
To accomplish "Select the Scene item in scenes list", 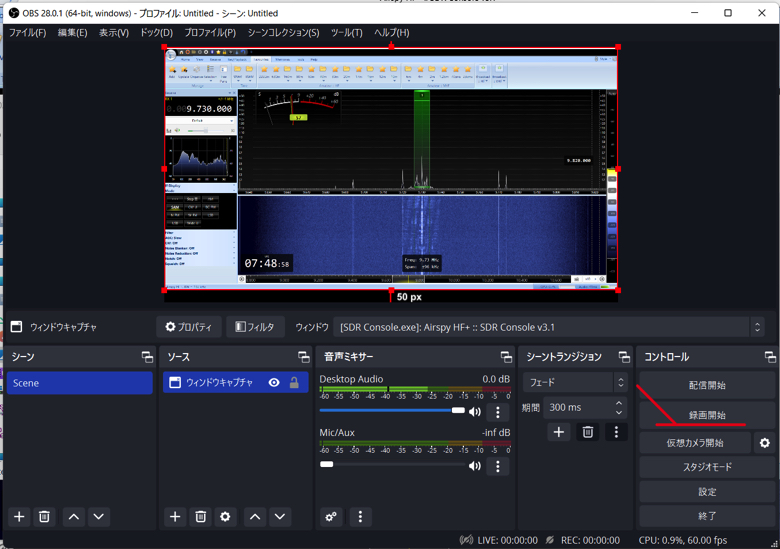I will (x=80, y=383).
